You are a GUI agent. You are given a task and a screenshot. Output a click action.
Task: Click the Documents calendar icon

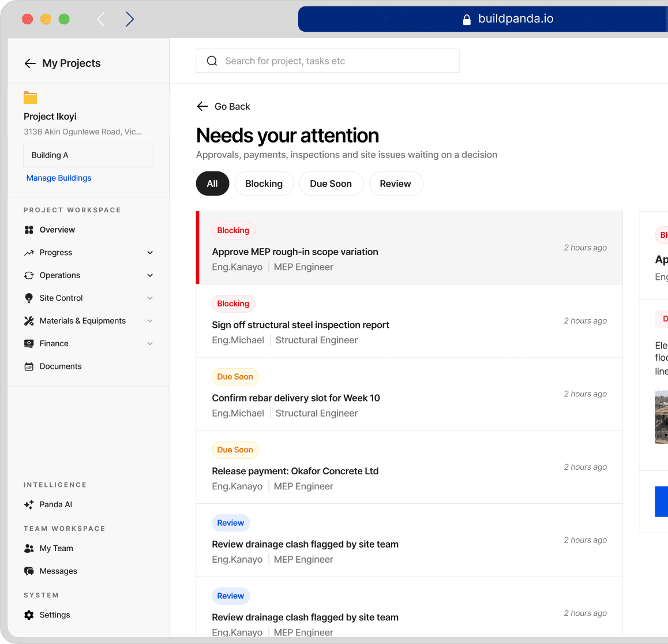29,366
